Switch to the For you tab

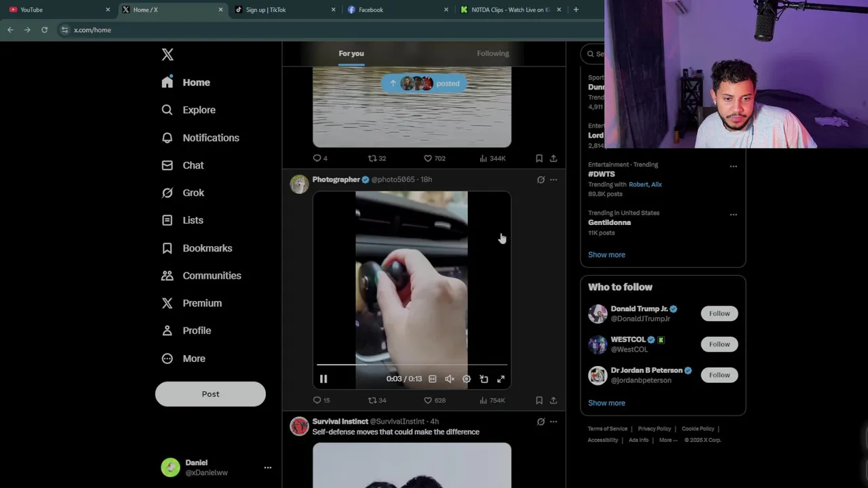[x=351, y=54]
